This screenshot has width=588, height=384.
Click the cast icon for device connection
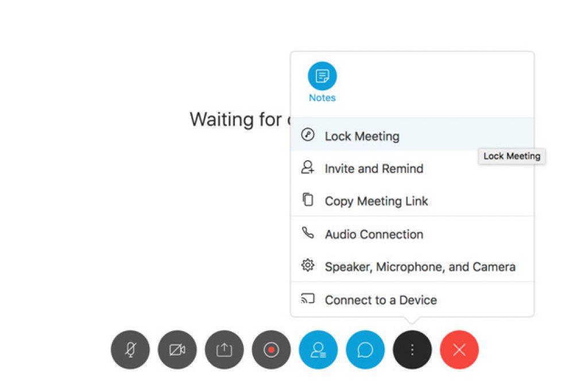coord(308,298)
